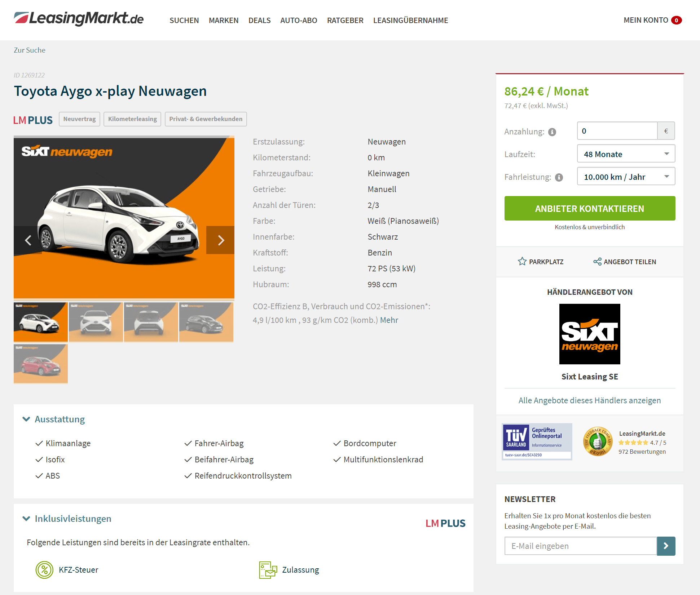The width and height of the screenshot is (700, 595).
Task: Click the LeasingMarkt.de logo
Action: click(79, 18)
